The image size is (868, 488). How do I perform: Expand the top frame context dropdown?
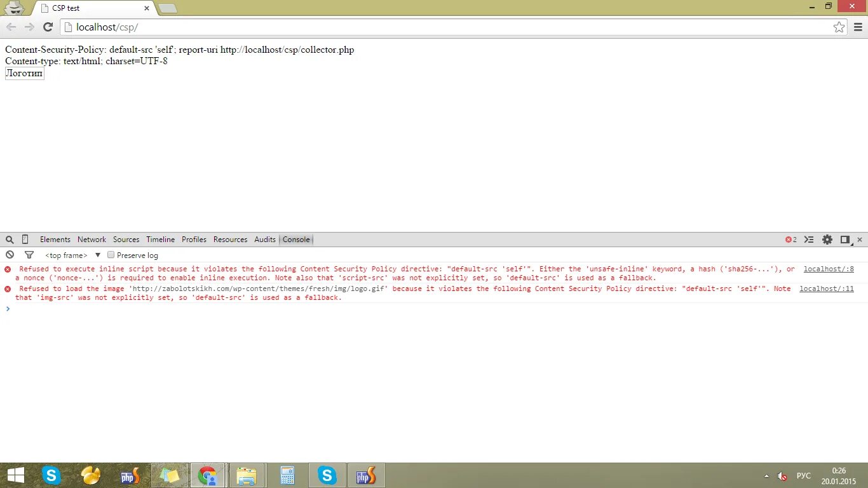point(73,255)
